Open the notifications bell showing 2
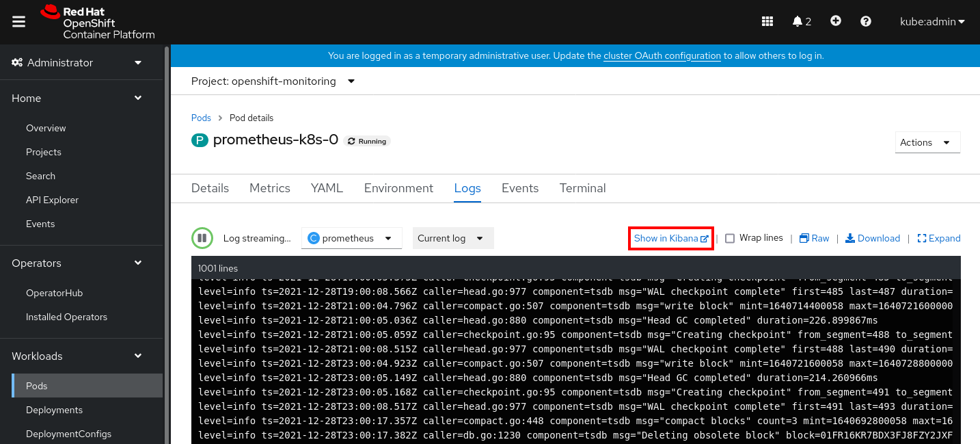980x444 pixels. pos(802,21)
